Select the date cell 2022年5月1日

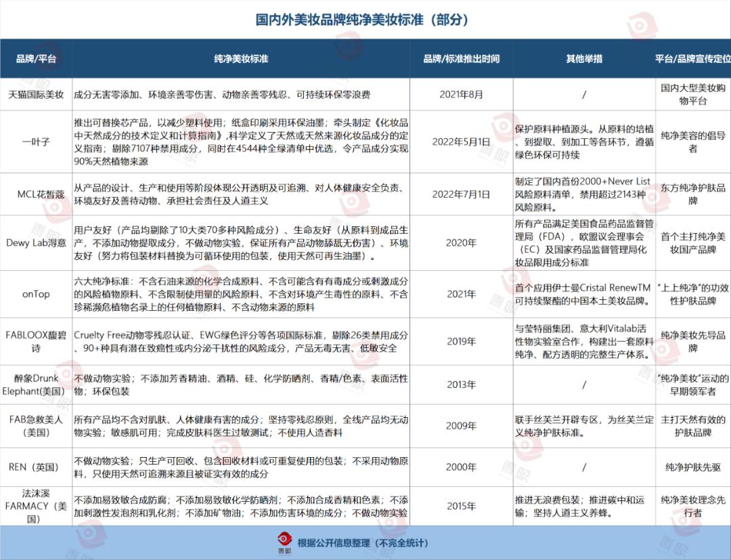coord(461,142)
